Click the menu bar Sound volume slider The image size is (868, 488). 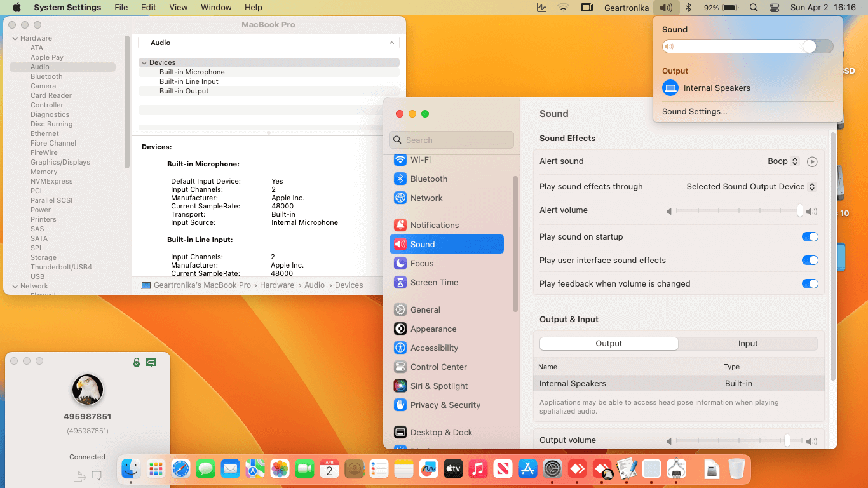[x=747, y=46]
